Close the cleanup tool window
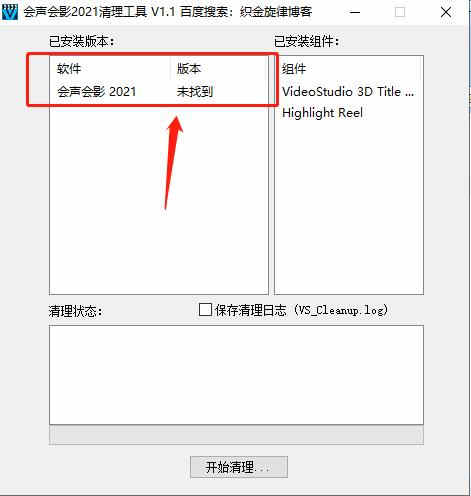This screenshot has height=496, width=471. coord(446,12)
